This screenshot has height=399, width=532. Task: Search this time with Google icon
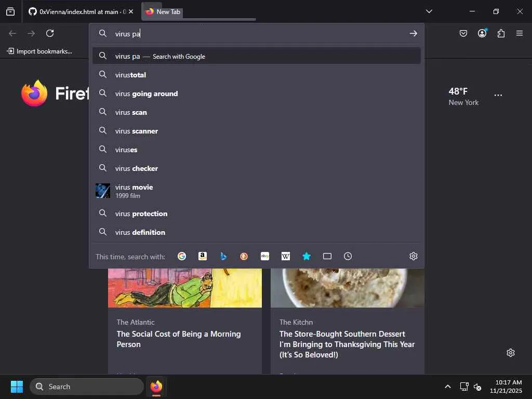(182, 256)
